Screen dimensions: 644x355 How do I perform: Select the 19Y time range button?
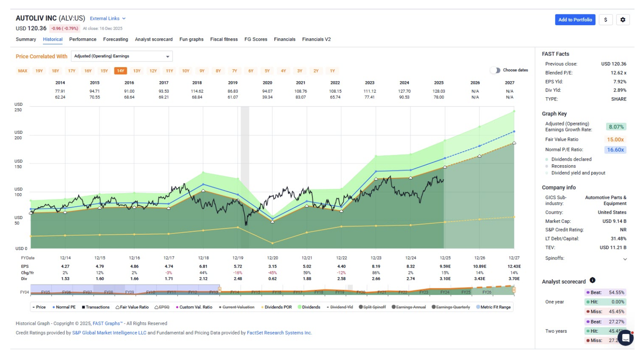click(x=39, y=71)
